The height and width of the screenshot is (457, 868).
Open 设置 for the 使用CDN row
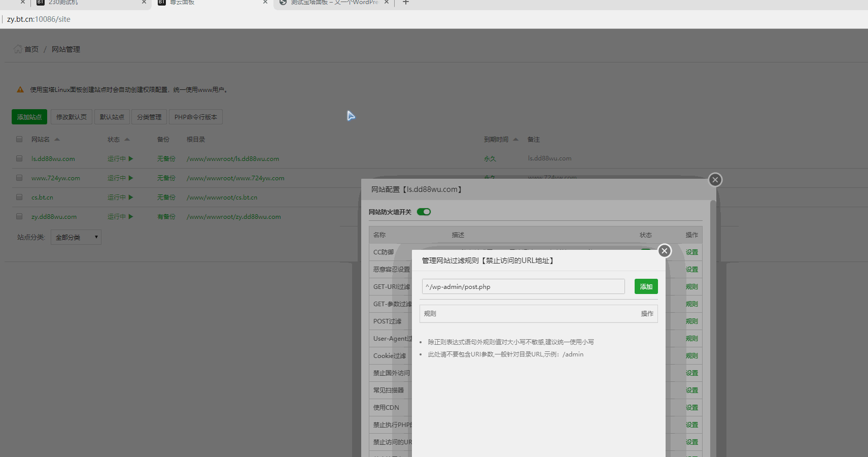point(692,408)
